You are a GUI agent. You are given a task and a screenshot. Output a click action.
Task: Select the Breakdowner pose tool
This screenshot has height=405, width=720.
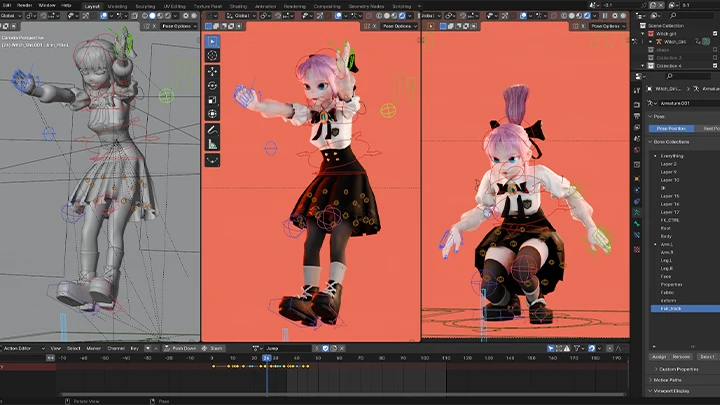(212, 160)
